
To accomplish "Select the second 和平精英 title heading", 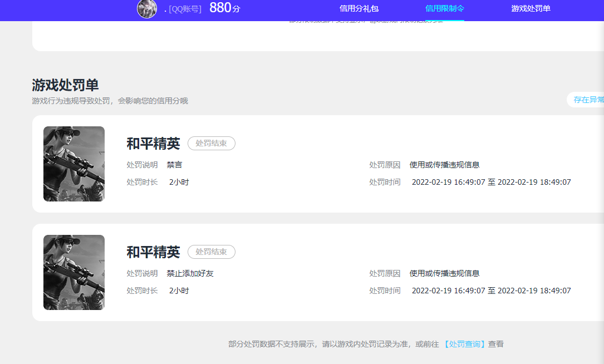I will tap(153, 252).
